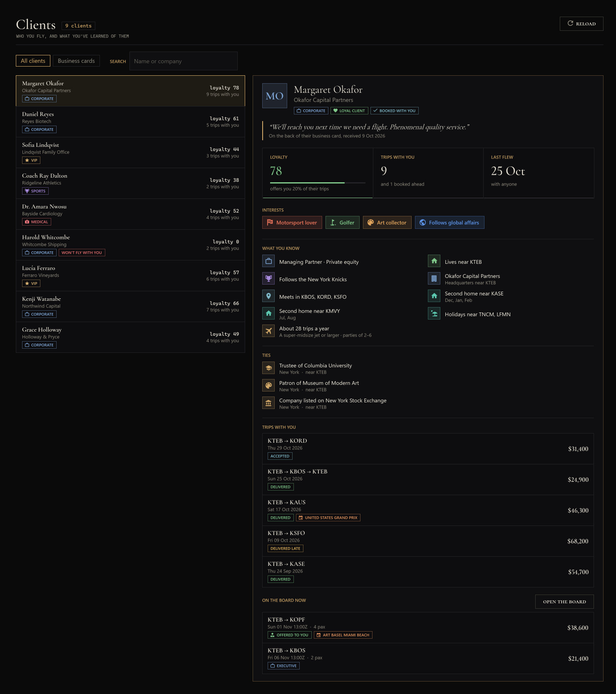Click the palette icon for Museum of Modern Art
Image resolution: width=616 pixels, height=694 pixels.
(268, 386)
